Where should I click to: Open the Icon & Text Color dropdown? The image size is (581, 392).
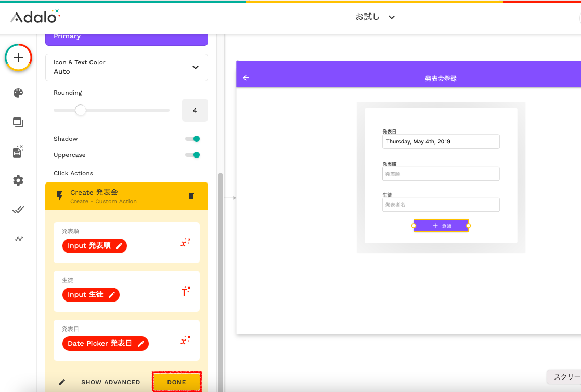[126, 67]
